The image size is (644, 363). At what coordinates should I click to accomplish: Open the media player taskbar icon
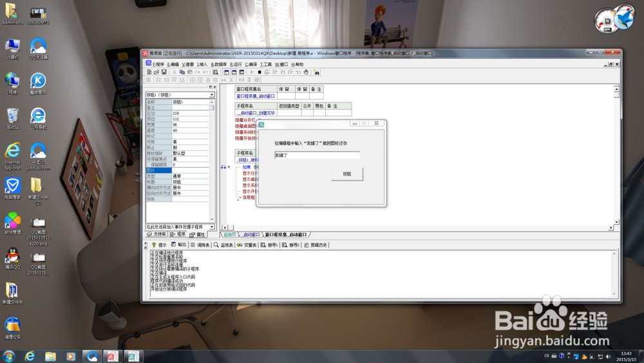coord(71,356)
